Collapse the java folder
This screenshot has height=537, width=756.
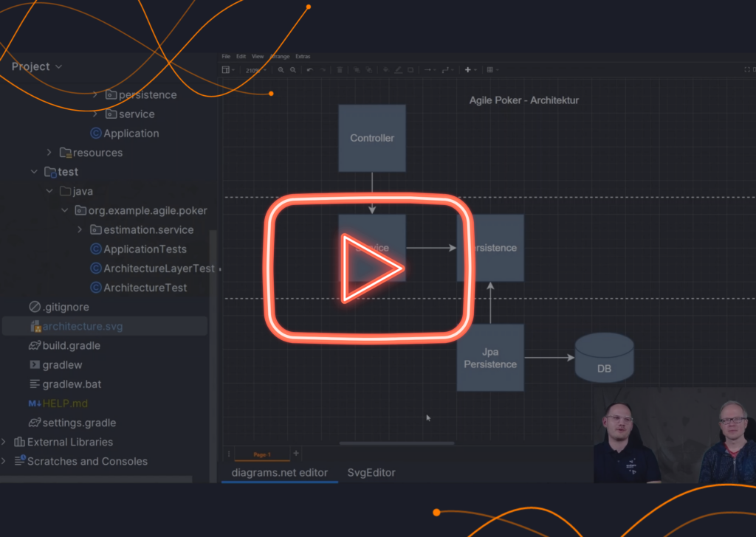point(49,191)
